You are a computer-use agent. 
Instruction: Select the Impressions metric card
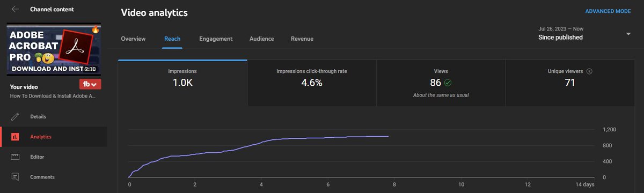coord(182,83)
